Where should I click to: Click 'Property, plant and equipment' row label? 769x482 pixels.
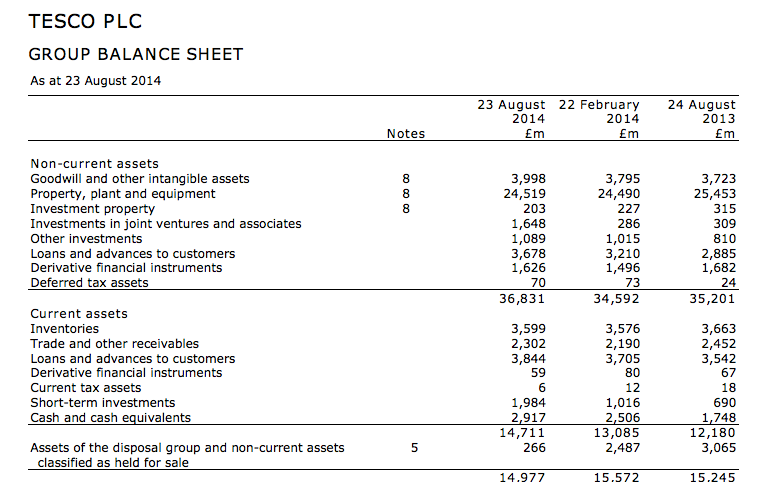point(123,194)
